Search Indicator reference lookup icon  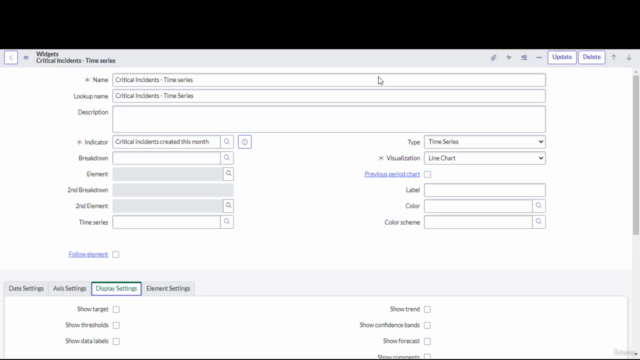coord(227,142)
